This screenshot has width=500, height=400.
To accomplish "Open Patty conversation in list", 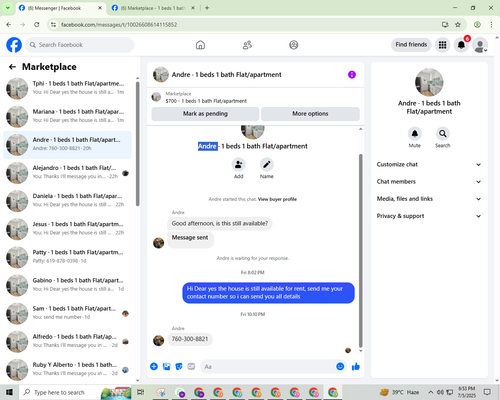I will (x=67, y=257).
